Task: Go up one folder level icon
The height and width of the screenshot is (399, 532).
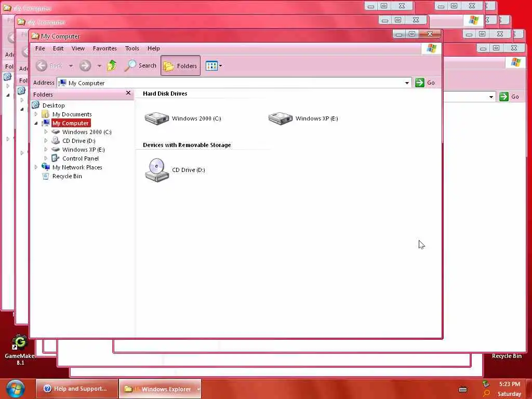Action: tap(112, 65)
